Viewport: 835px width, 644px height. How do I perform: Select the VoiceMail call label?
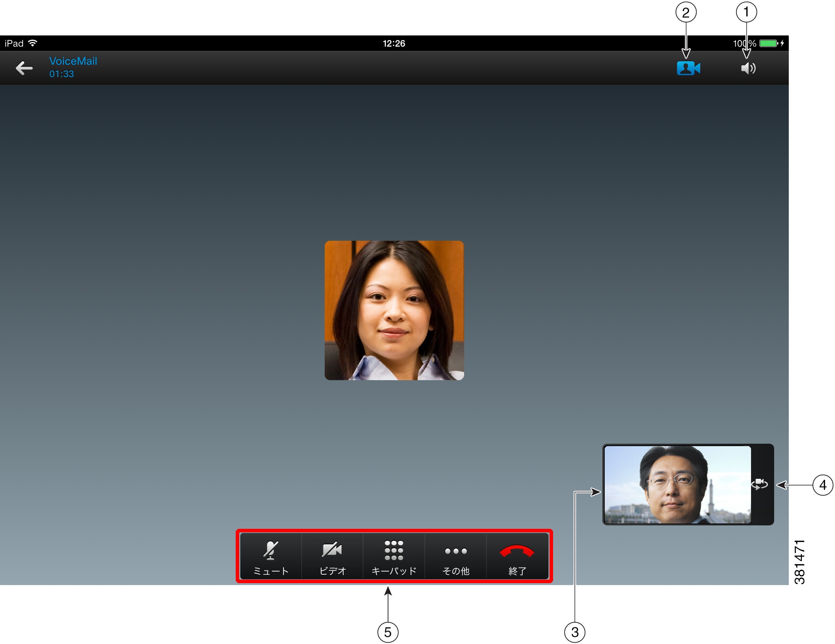tap(73, 60)
